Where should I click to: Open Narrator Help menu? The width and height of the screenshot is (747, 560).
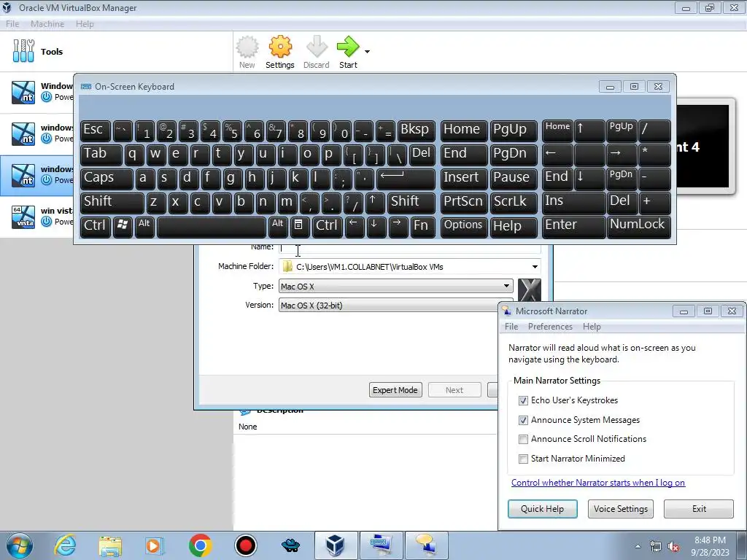click(x=592, y=327)
